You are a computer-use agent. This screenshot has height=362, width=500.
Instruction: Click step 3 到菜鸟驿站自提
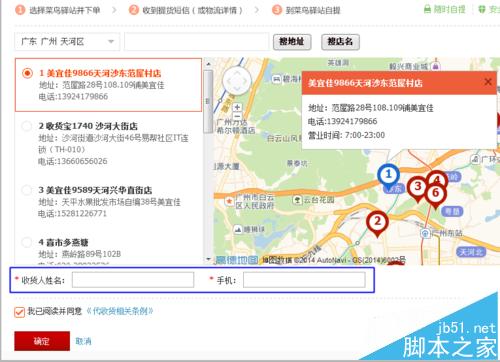306,10
